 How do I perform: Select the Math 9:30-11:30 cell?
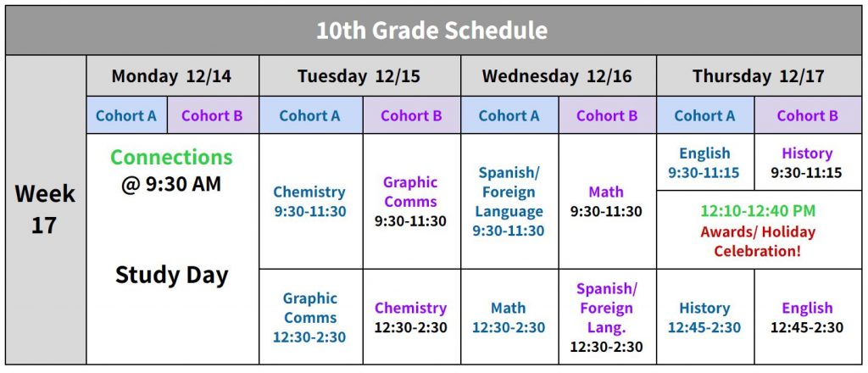[x=606, y=202]
